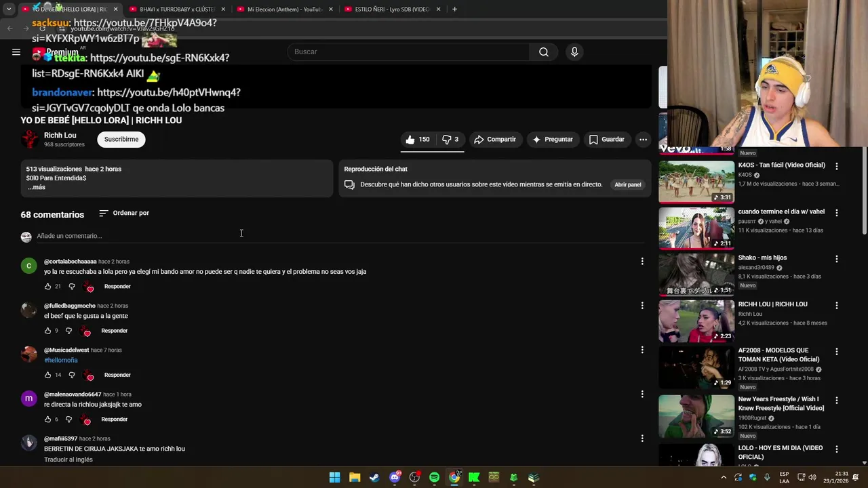Subscribe using the Suscribirme button
Image resolution: width=868 pixels, height=488 pixels.
(x=121, y=139)
